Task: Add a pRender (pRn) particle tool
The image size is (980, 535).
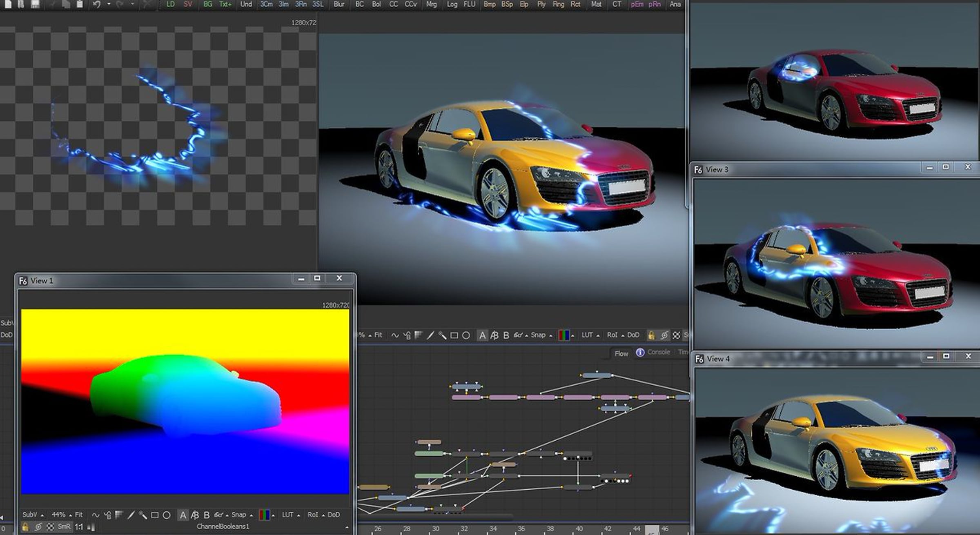Action: point(655,4)
